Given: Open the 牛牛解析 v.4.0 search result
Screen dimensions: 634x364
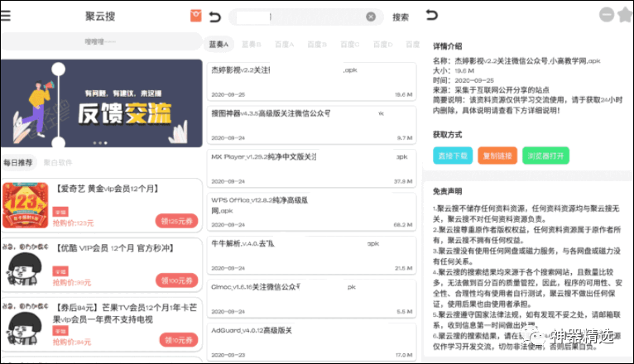Looking at the screenshot, I should (x=311, y=256).
